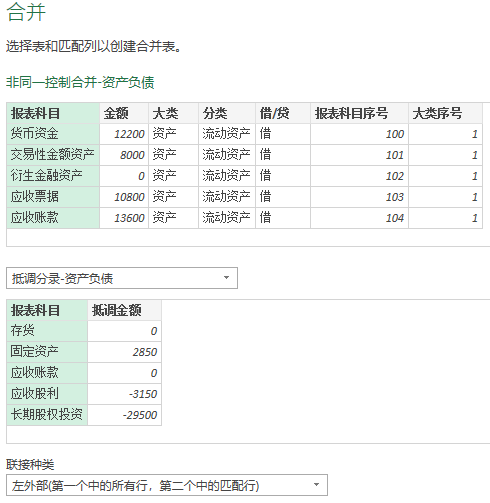The height and width of the screenshot is (503, 490).
Task: Select the 分类 column header
Action: 227,113
